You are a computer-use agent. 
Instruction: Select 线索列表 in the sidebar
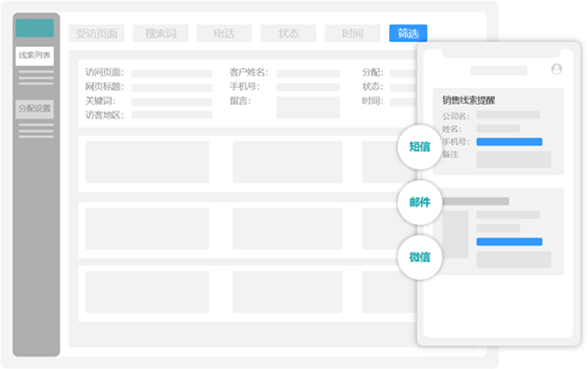click(x=34, y=56)
